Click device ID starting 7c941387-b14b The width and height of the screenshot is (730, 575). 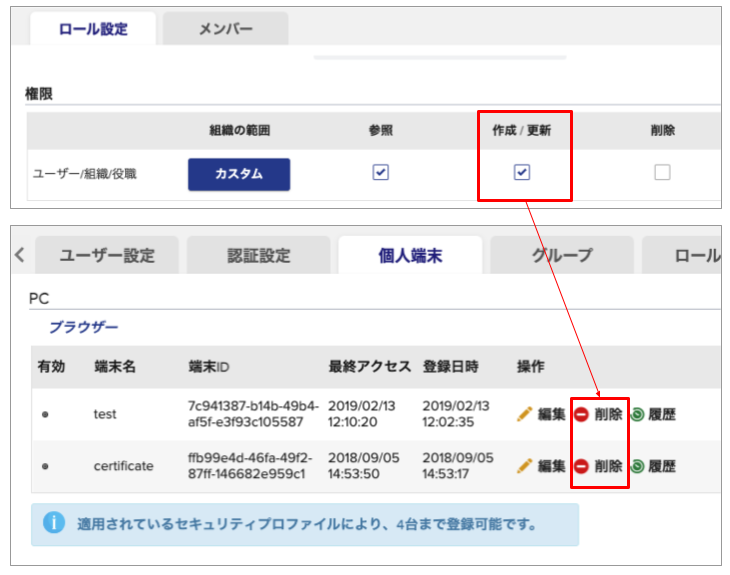[x=253, y=414]
